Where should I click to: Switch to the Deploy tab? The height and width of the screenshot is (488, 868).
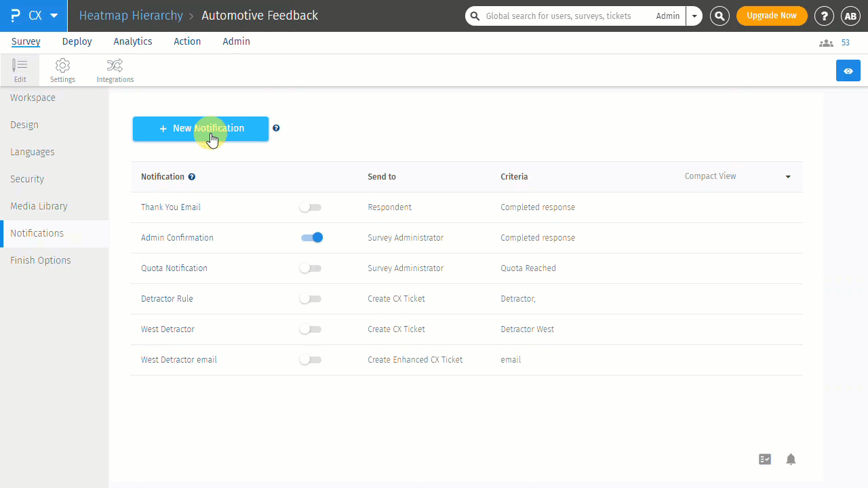[77, 41]
